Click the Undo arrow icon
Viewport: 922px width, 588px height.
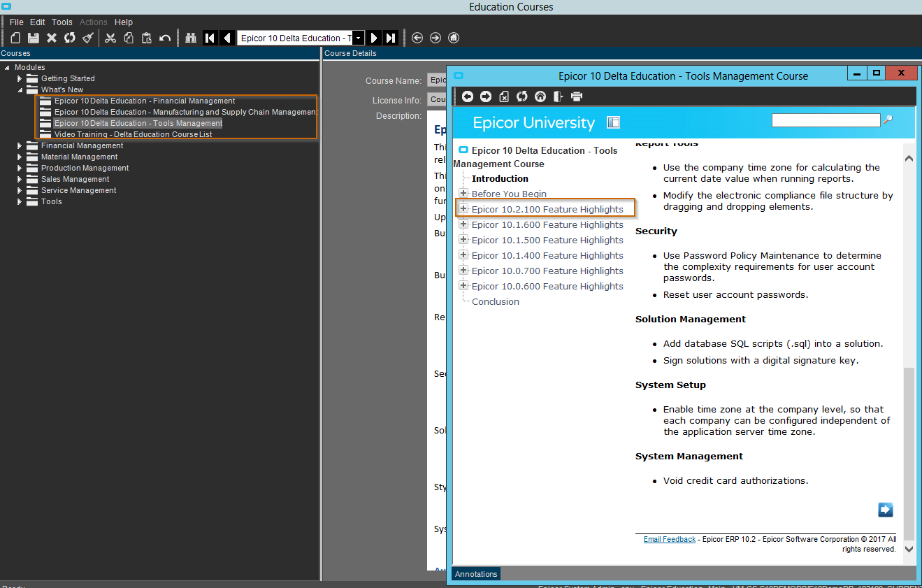pyautogui.click(x=165, y=38)
